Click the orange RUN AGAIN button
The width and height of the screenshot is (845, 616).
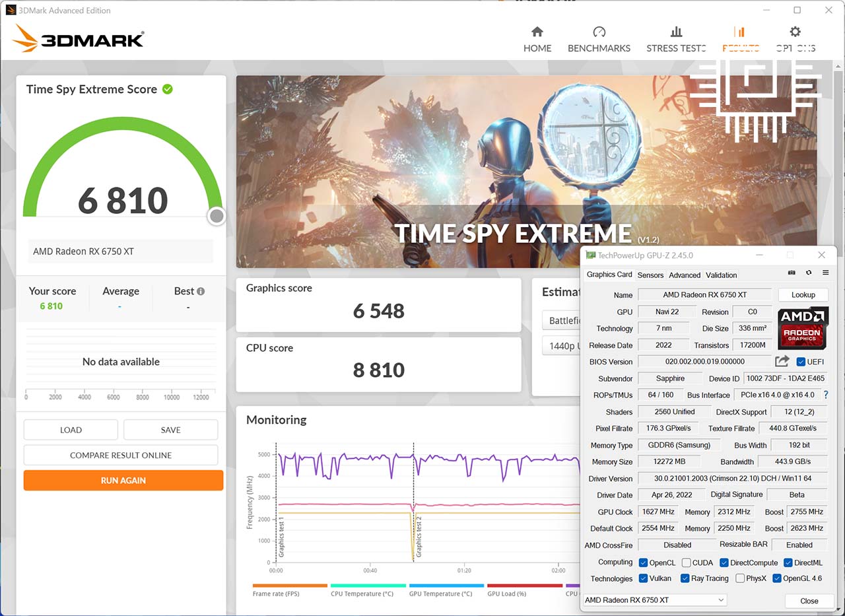coord(123,480)
